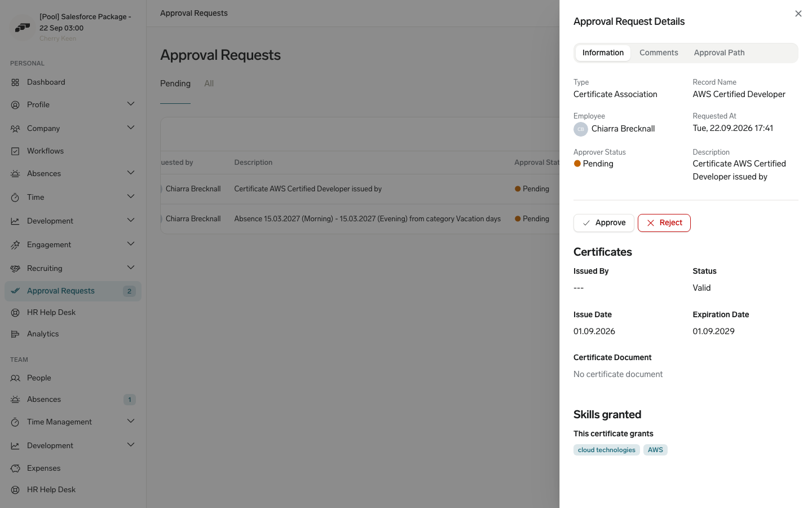The image size is (812, 508).
Task: Open team Absences sidebar link
Action: (73, 400)
